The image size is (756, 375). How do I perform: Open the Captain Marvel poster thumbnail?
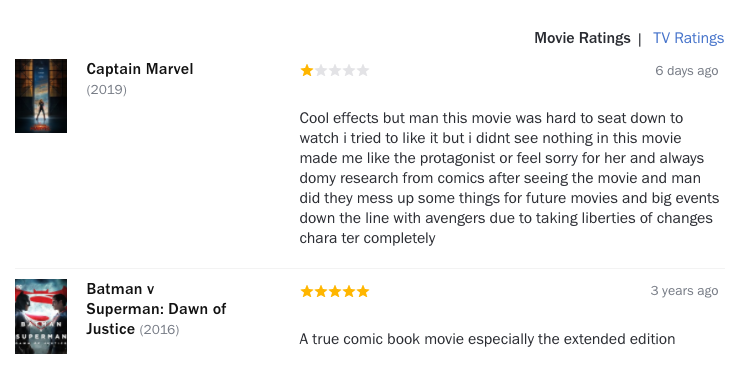coord(41,96)
